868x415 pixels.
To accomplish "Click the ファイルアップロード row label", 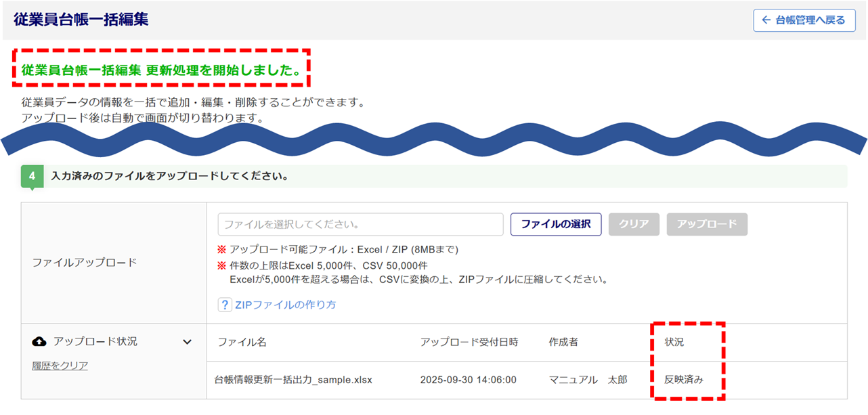I will (85, 262).
